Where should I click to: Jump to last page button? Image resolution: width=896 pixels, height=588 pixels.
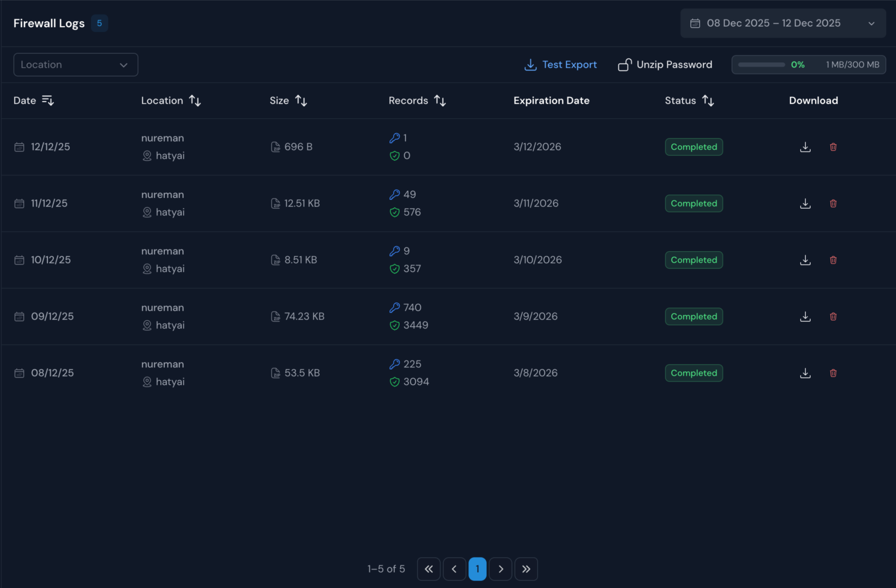click(526, 569)
